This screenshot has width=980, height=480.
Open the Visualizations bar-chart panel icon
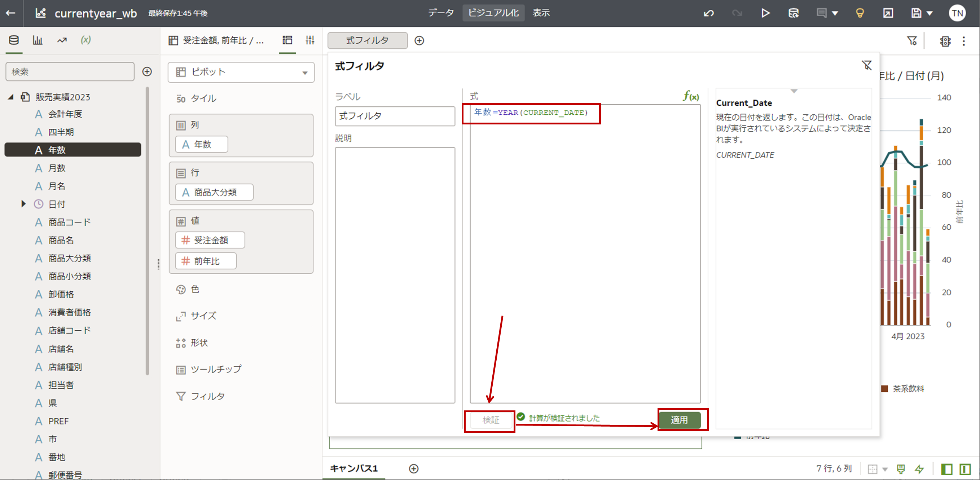click(x=37, y=40)
